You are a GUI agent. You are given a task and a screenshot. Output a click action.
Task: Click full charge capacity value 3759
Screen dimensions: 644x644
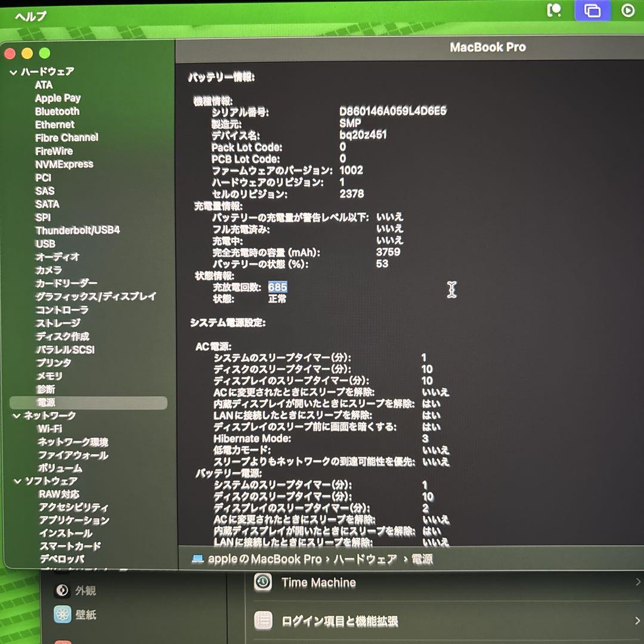[388, 252]
